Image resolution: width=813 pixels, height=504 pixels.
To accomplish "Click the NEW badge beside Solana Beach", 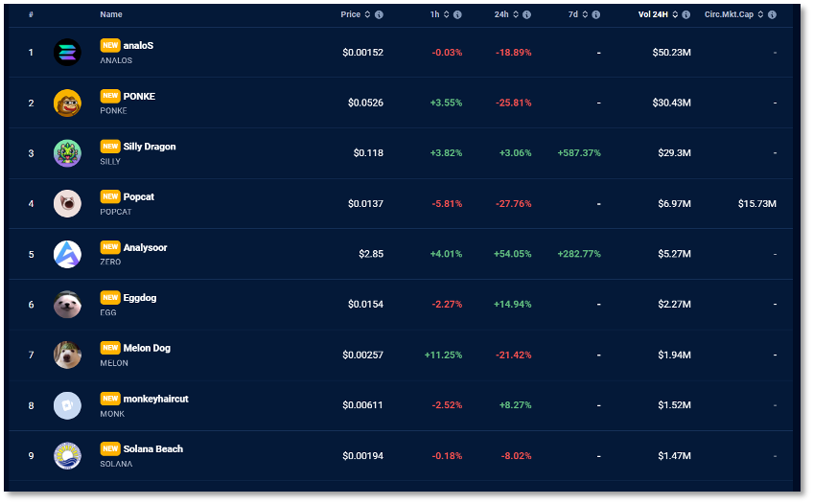I will (110, 448).
